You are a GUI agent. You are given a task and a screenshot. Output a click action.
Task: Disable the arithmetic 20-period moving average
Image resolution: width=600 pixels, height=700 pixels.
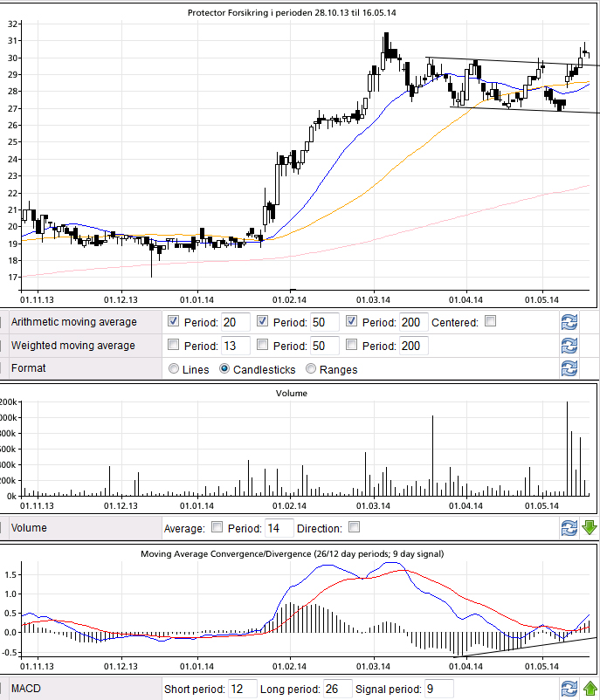[x=173, y=321]
